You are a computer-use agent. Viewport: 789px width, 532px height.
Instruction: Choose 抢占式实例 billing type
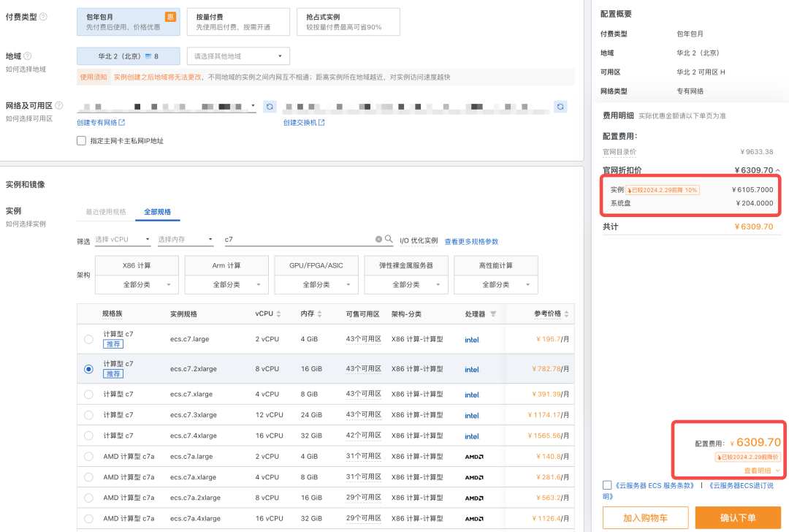point(348,22)
